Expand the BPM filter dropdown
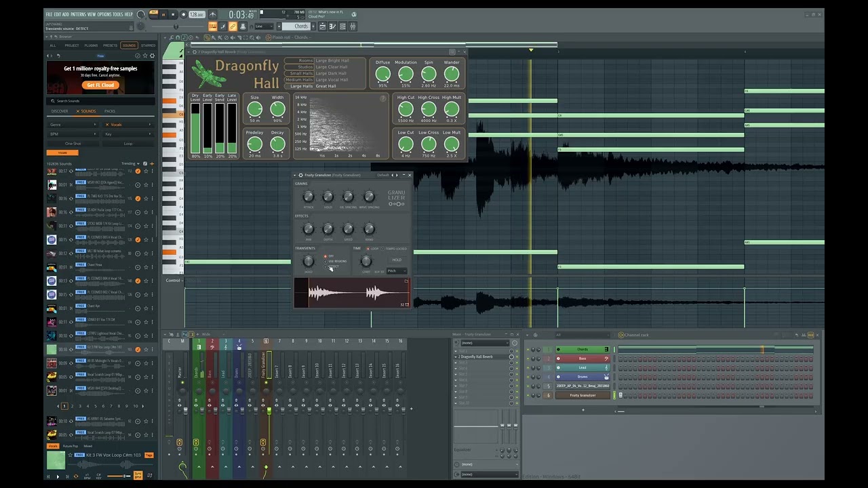This screenshot has width=868, height=488. click(x=73, y=134)
